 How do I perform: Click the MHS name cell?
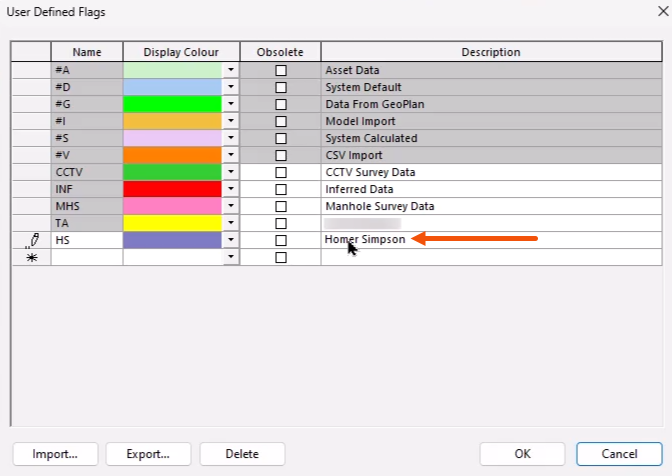pyautogui.click(x=87, y=206)
